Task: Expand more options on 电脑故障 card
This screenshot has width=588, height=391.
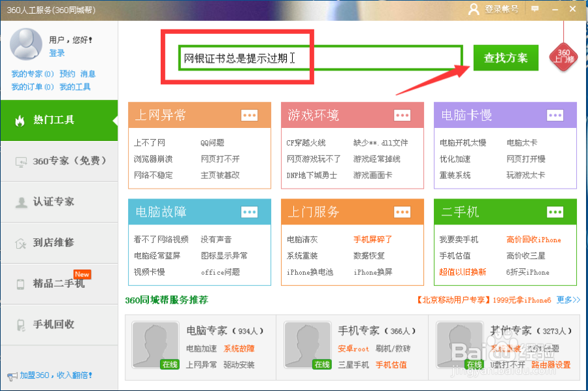Action: click(249, 211)
